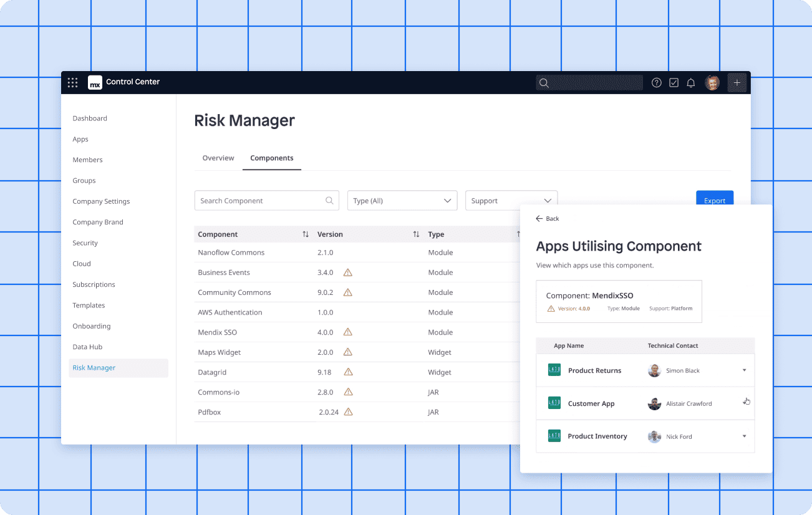Click the warning icon next to Business Events

(x=348, y=272)
